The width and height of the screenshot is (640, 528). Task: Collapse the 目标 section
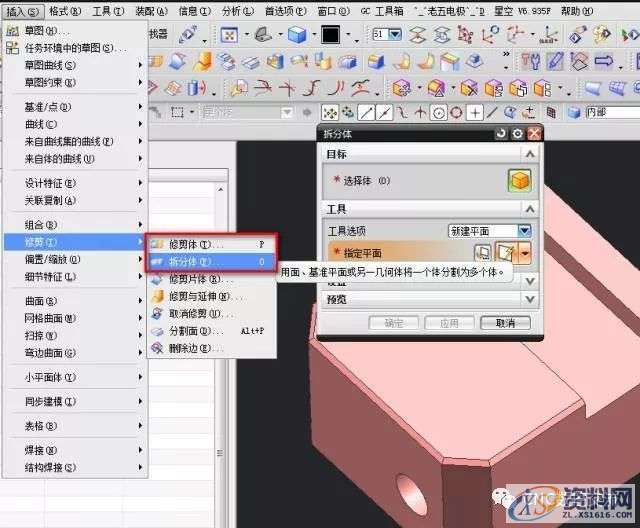click(530, 154)
